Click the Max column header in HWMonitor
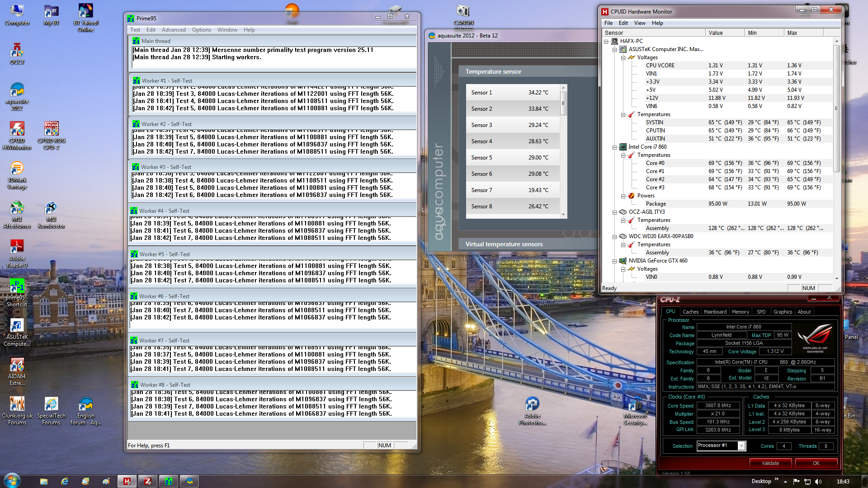Viewport: 868px width, 488px height. click(803, 33)
